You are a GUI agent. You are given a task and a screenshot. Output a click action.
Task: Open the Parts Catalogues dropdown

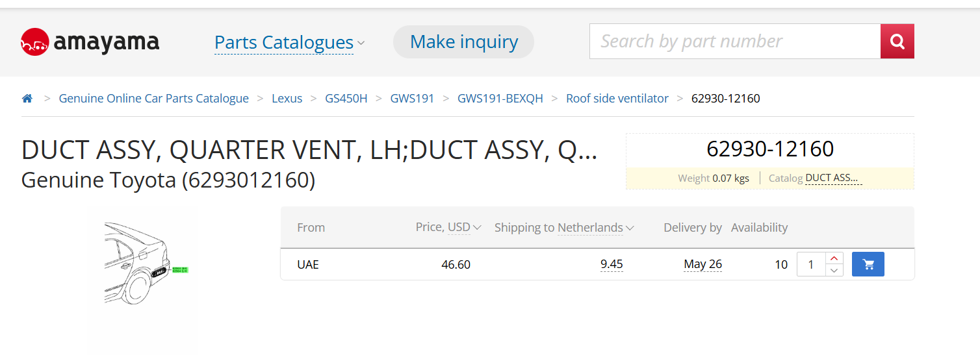click(289, 42)
